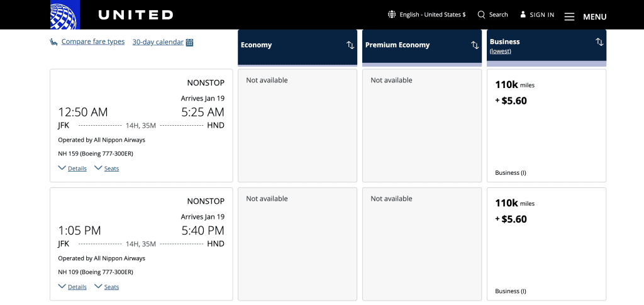The image size is (644, 305).
Task: Select 110k miles Business fare for 1:05 PM flight
Action: click(x=547, y=244)
